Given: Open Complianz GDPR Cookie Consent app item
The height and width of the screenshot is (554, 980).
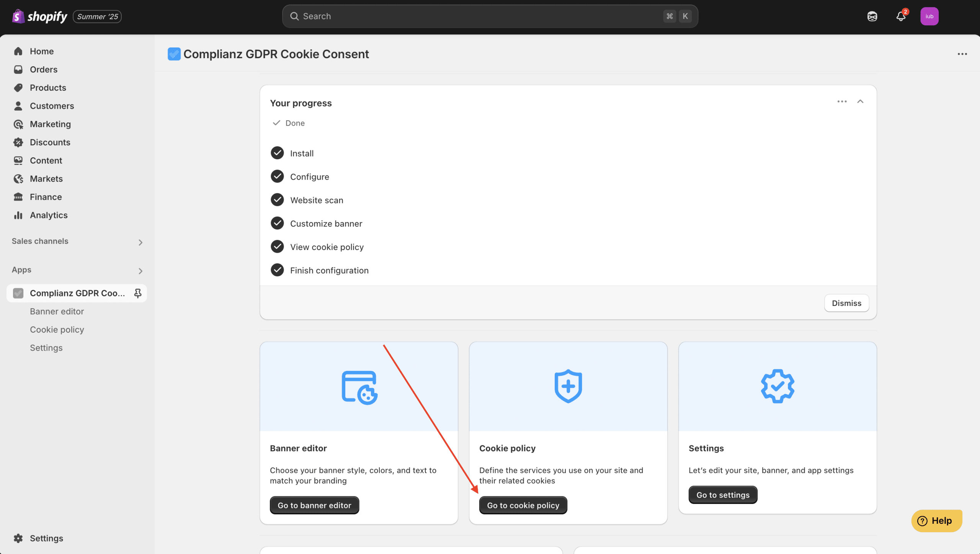Looking at the screenshot, I should [77, 293].
